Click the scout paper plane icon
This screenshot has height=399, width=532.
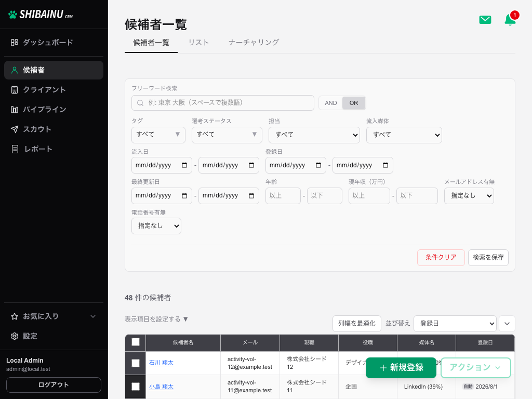[14, 129]
